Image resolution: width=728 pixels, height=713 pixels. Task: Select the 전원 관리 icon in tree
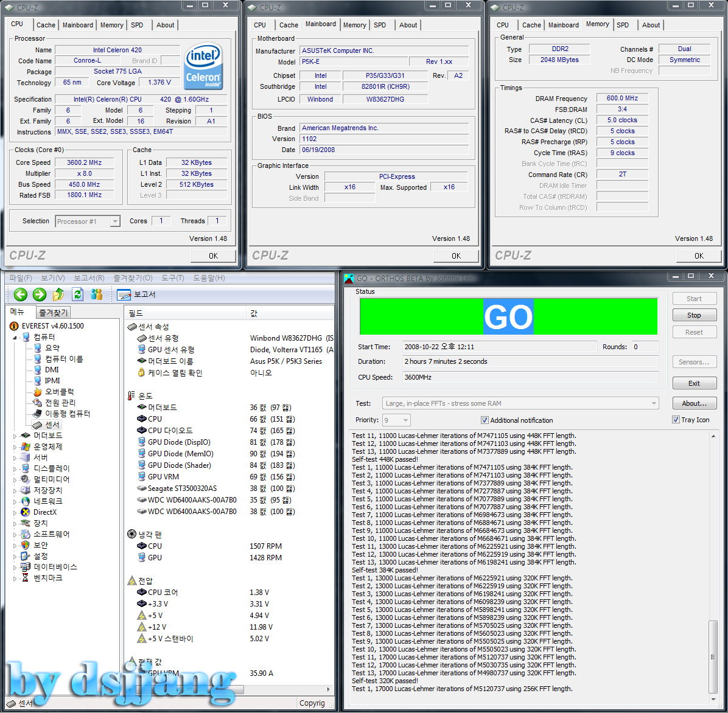click(38, 403)
